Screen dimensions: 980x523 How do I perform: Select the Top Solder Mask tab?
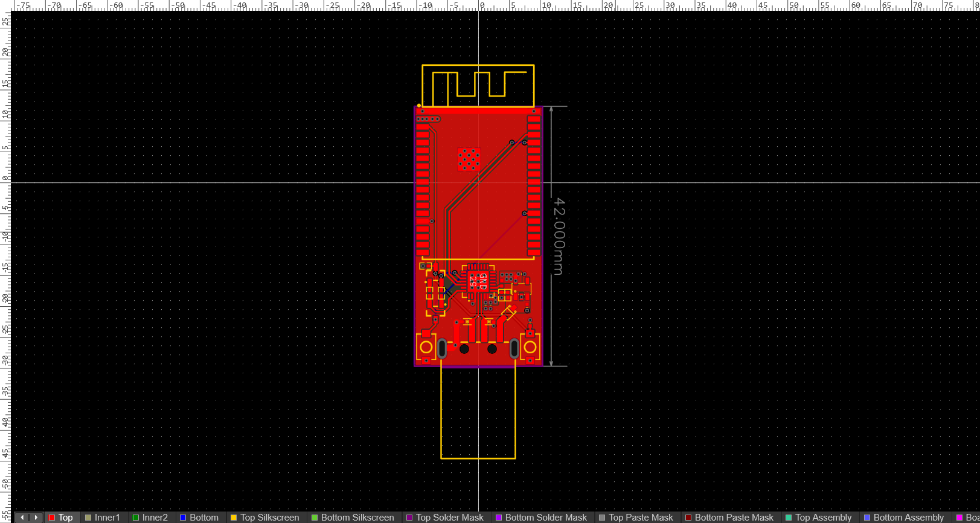[449, 518]
